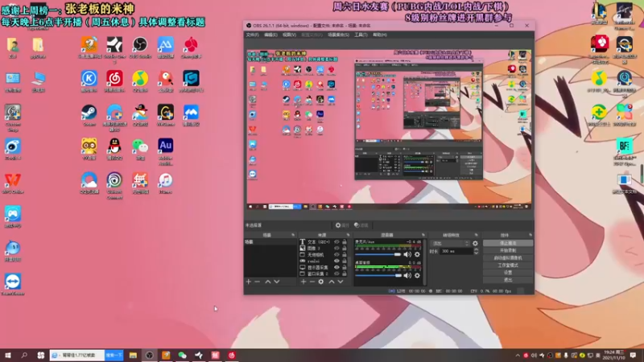644x362 pixels.
Task: Open the This PC desktop icon
Action: point(38,81)
